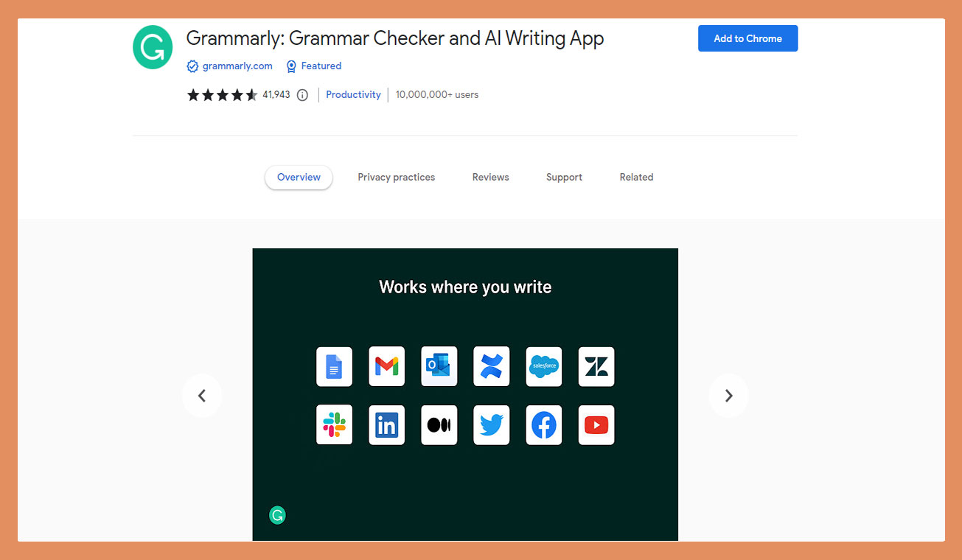Select the Facebook icon
962x560 pixels.
point(543,424)
